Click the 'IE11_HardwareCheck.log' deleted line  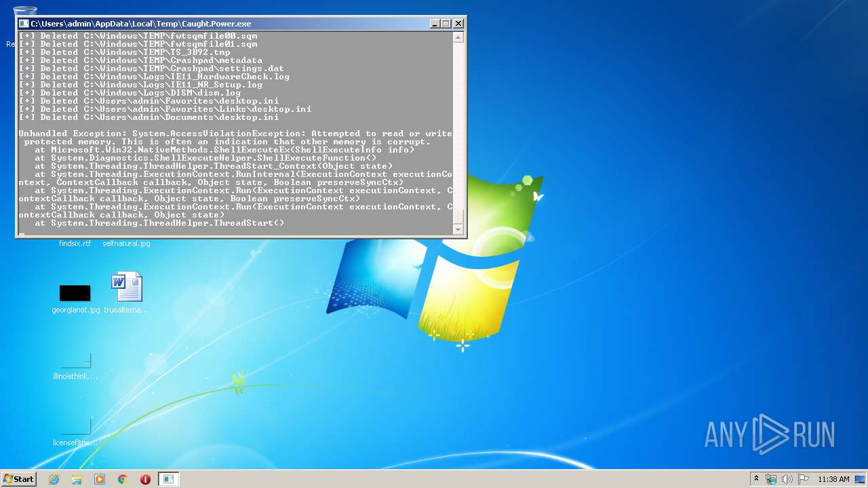[154, 77]
